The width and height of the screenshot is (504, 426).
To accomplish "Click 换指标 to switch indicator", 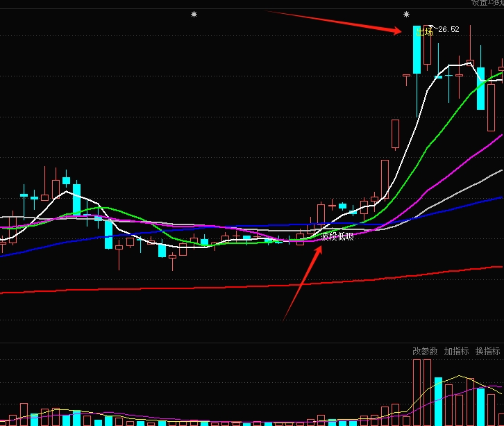I will pos(487,351).
